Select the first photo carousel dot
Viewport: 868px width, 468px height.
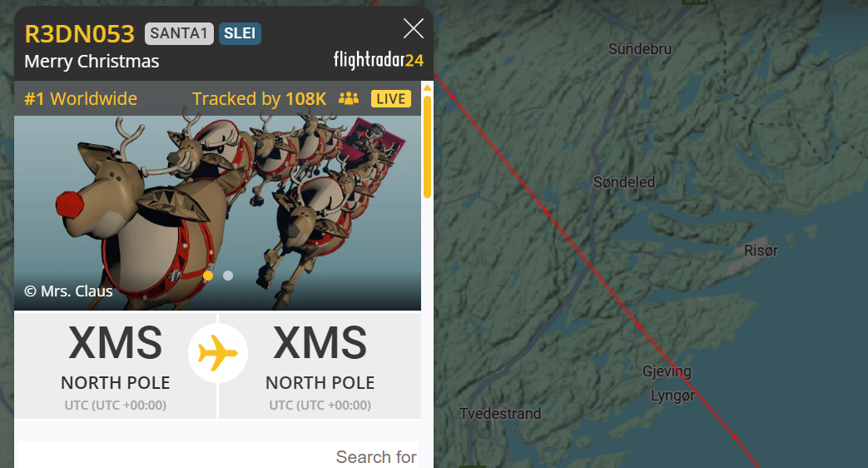(x=208, y=276)
